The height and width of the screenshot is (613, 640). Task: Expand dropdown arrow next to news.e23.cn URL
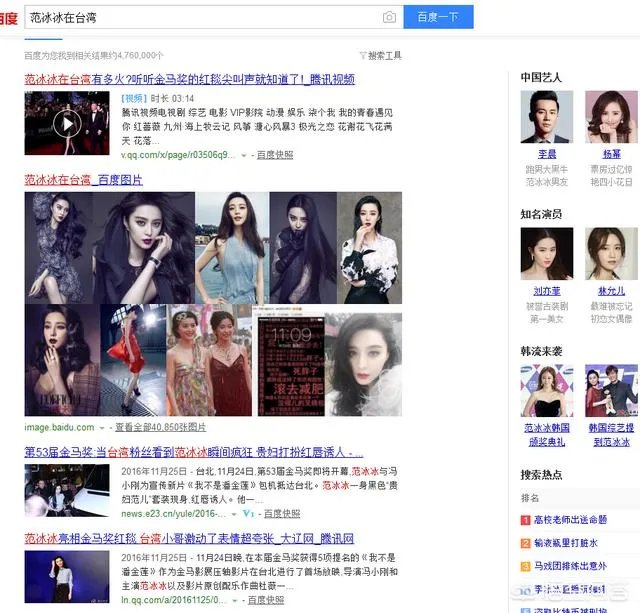click(232, 514)
